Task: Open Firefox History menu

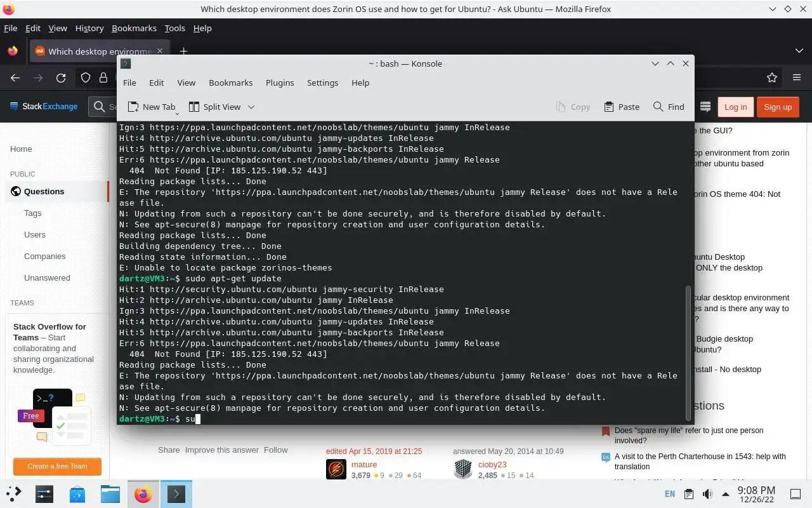Action: click(89, 28)
